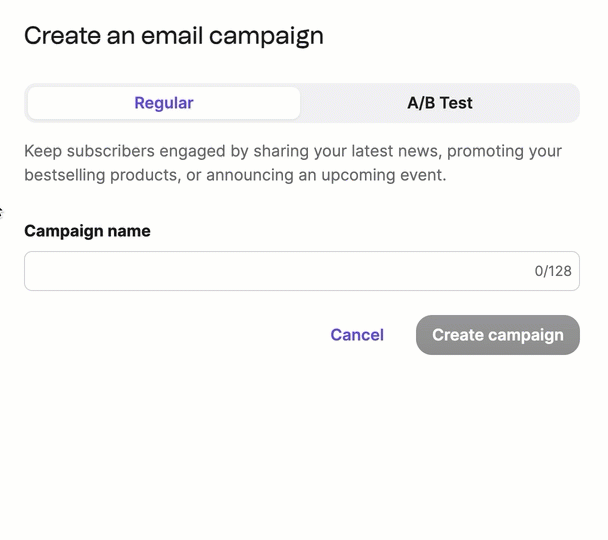Submit with the grey Create campaign button
The image size is (608, 540).
(497, 335)
